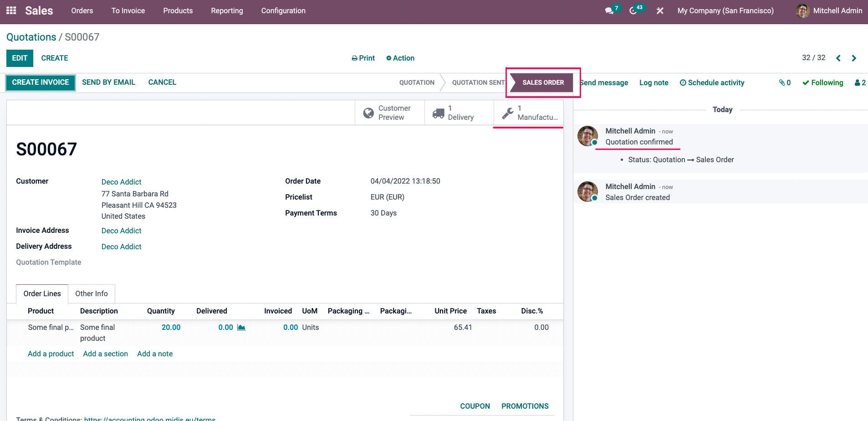Click the PROMOTIONS button

pos(525,406)
